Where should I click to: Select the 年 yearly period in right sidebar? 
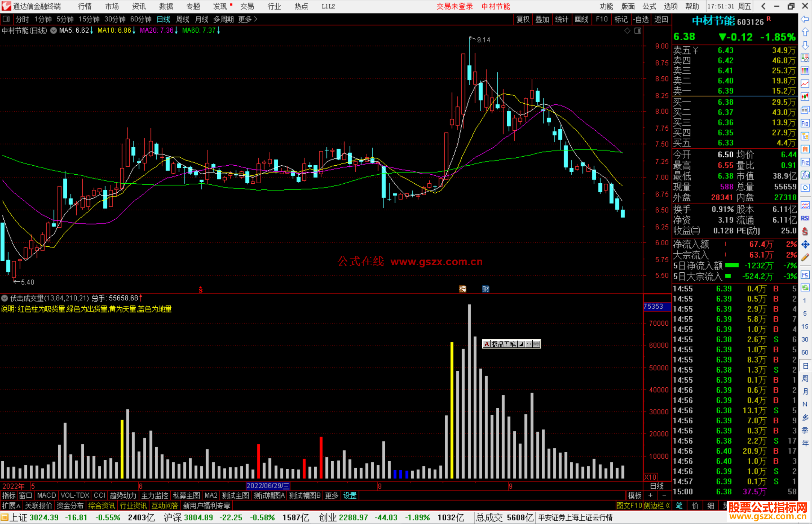click(x=805, y=443)
